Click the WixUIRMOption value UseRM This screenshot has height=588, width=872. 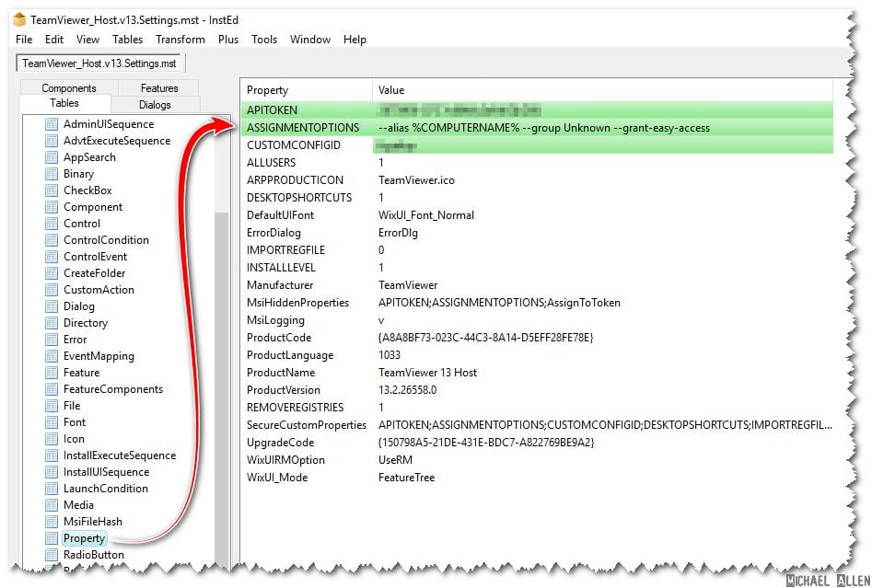(395, 459)
